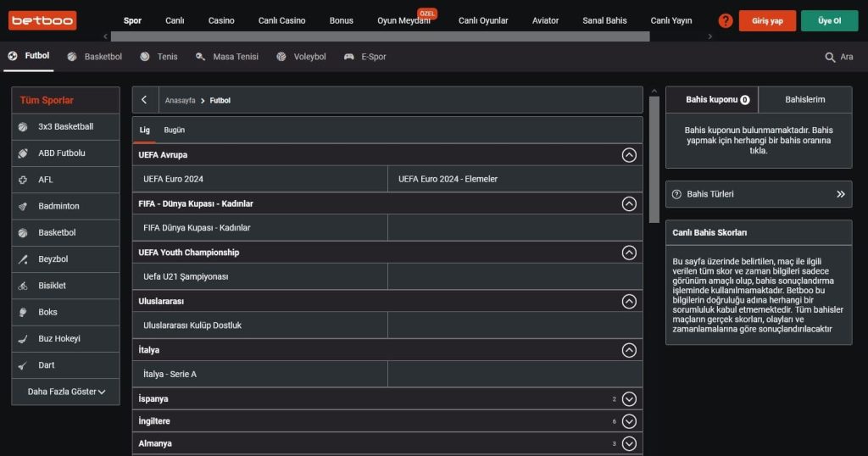Open Uluslararası Kulüp Dostluk league
The width and height of the screenshot is (868, 456).
[x=260, y=325]
